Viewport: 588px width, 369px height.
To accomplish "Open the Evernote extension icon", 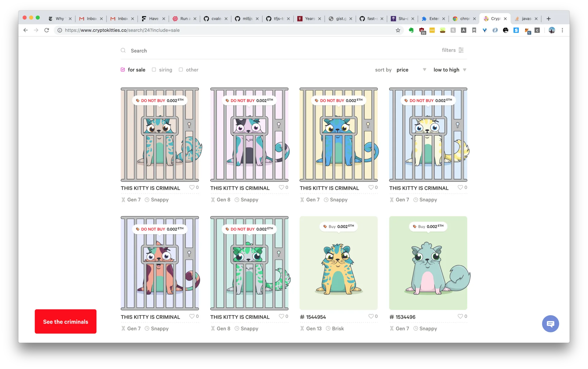I will click(x=411, y=30).
